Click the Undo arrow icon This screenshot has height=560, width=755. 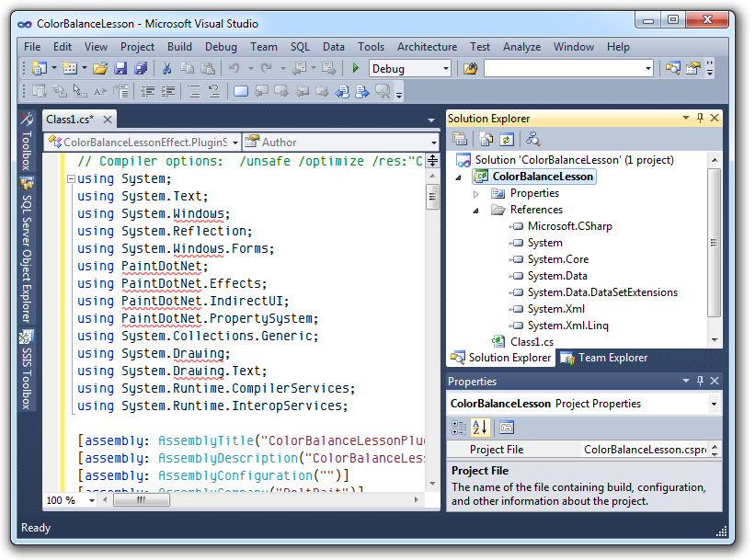235,68
